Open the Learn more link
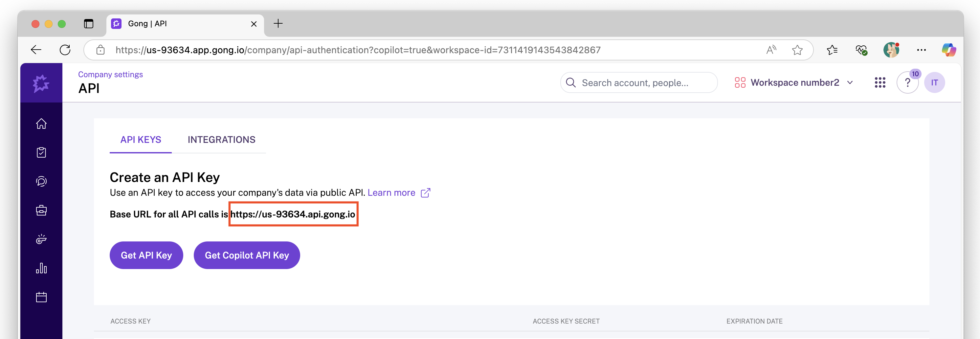Image resolution: width=980 pixels, height=339 pixels. click(391, 192)
